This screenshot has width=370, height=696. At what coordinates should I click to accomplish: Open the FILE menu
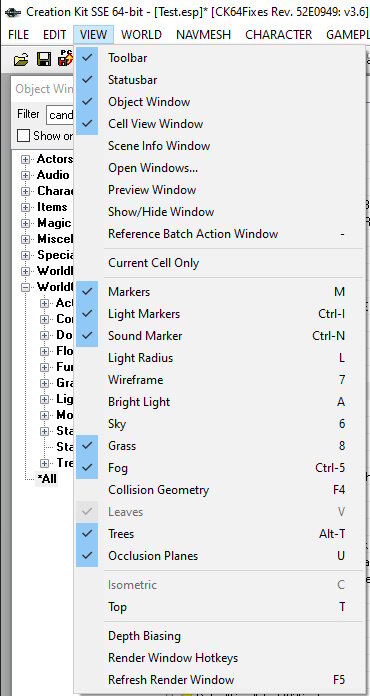(x=19, y=35)
